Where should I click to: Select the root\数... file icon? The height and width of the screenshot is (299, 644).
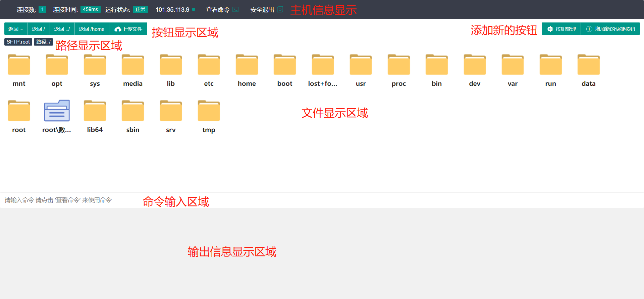click(57, 111)
